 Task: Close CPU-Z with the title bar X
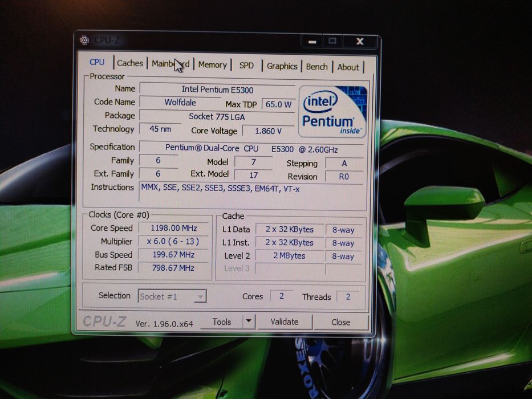tap(360, 42)
